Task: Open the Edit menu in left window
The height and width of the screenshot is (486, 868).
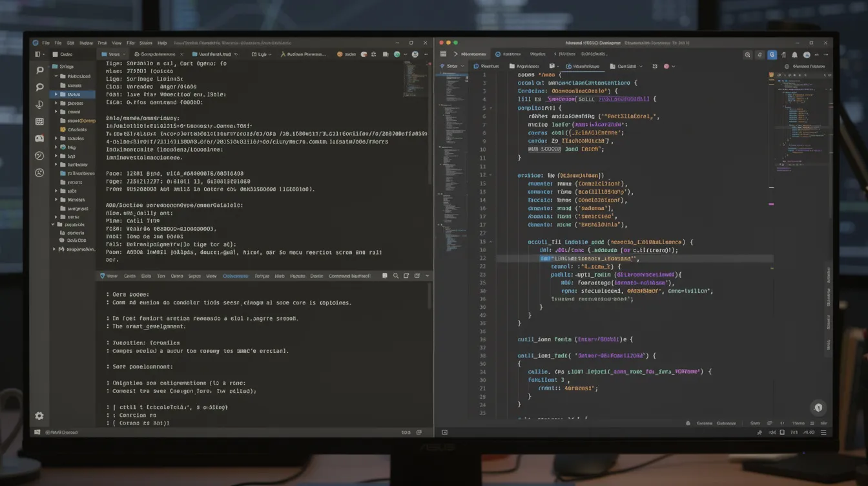Action: pyautogui.click(x=70, y=43)
